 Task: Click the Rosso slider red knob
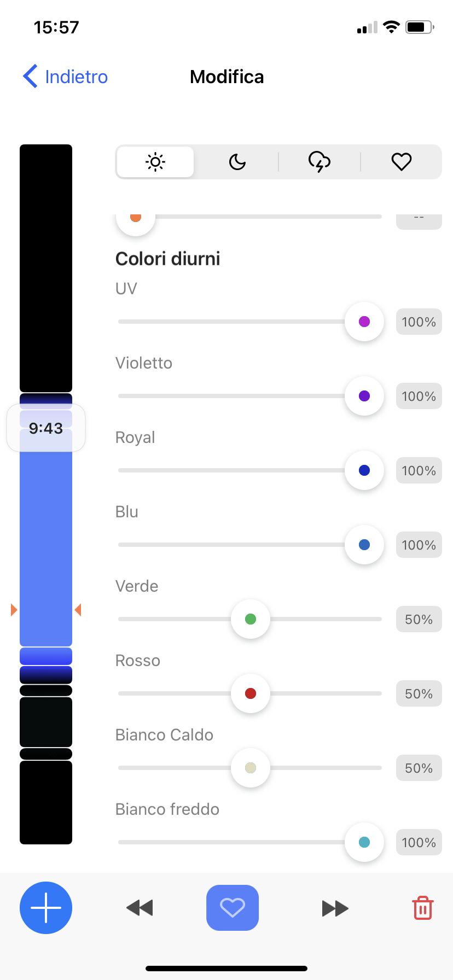click(251, 693)
